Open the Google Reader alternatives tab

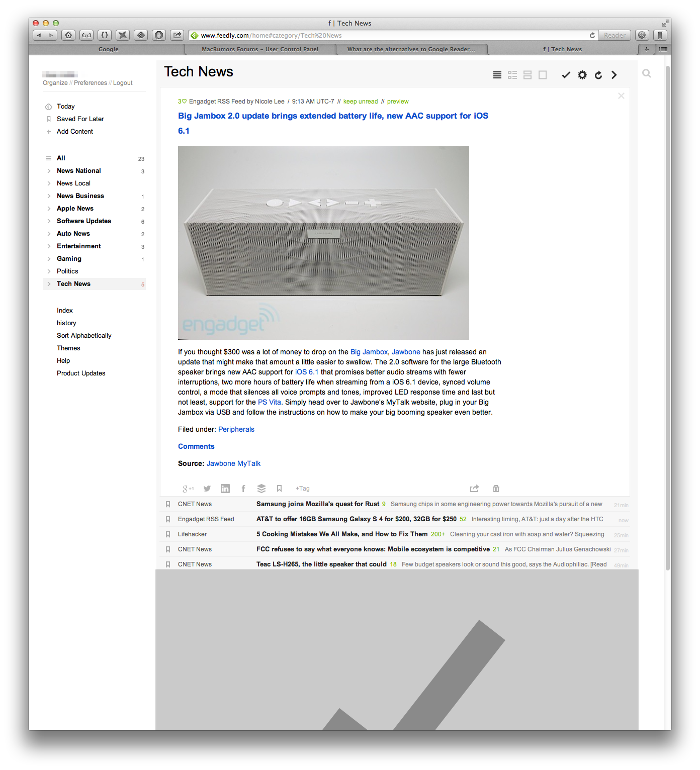pos(411,49)
